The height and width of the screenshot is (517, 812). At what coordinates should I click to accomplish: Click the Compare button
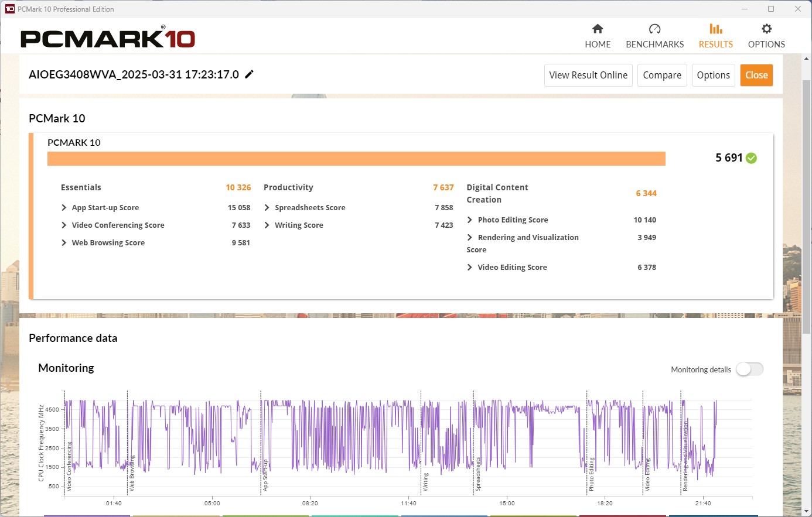(x=662, y=75)
